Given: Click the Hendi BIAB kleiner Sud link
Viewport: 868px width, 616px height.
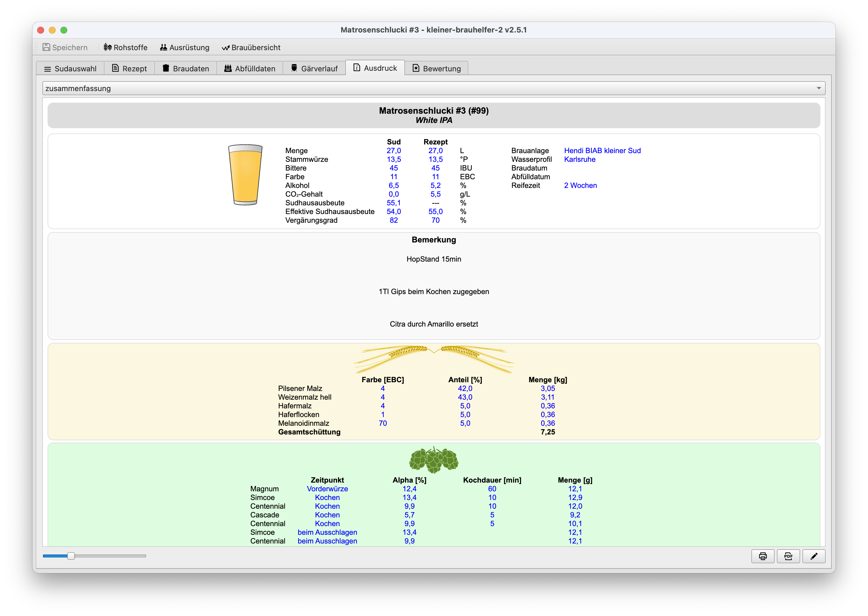Looking at the screenshot, I should tap(602, 151).
